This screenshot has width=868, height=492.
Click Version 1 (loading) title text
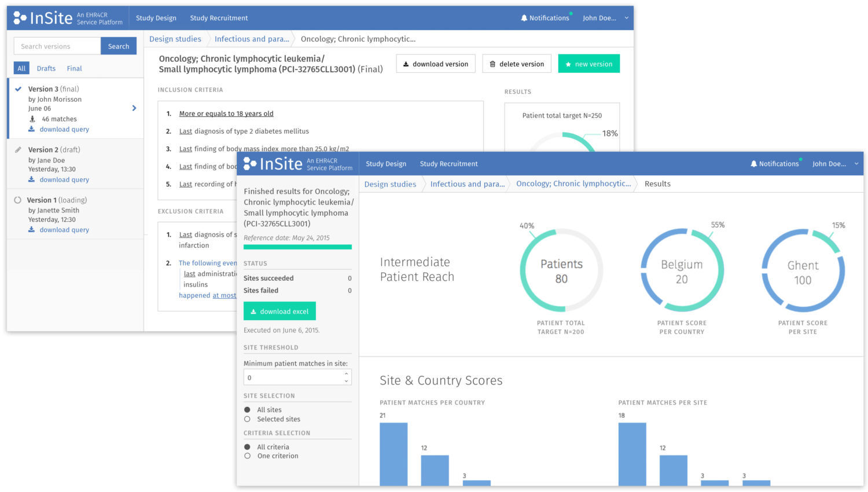pyautogui.click(x=57, y=200)
